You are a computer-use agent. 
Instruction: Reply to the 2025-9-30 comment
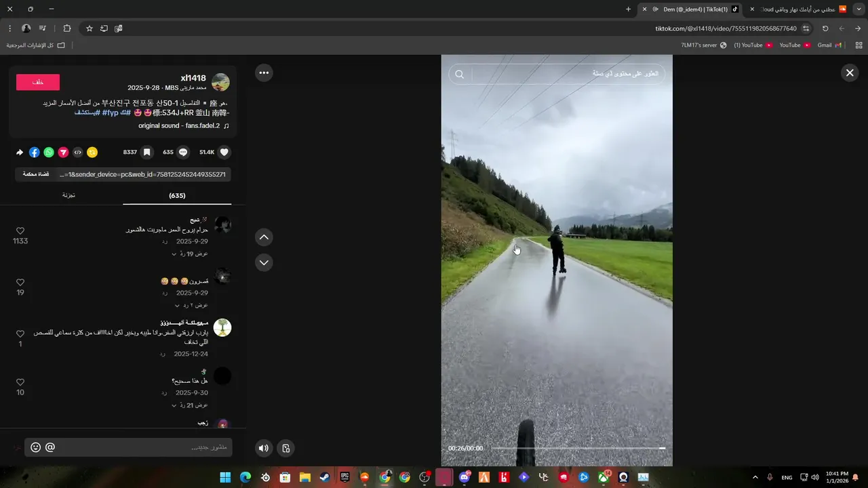pos(164,393)
